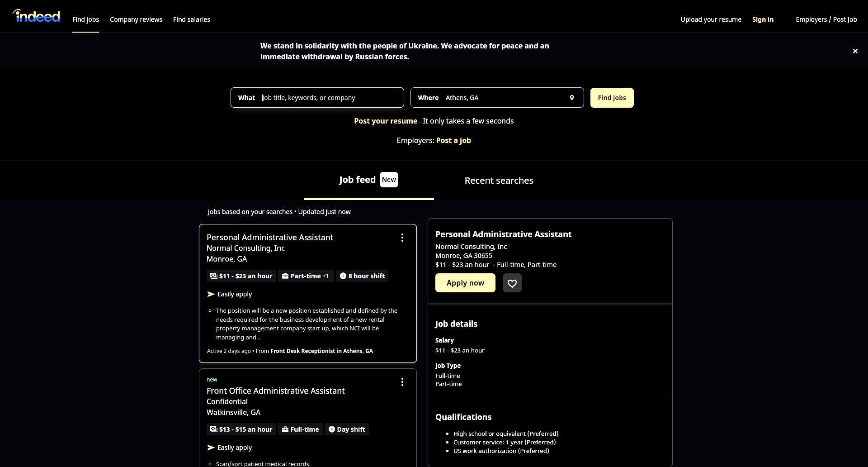
Task: Click Monroe, GA 30655 location text
Action: point(464,256)
